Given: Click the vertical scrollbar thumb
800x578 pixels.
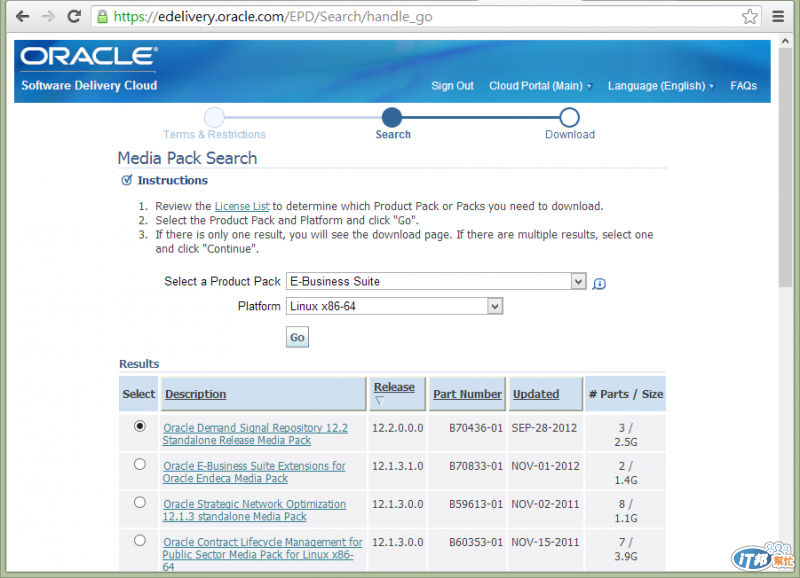Looking at the screenshot, I should tap(785, 168).
